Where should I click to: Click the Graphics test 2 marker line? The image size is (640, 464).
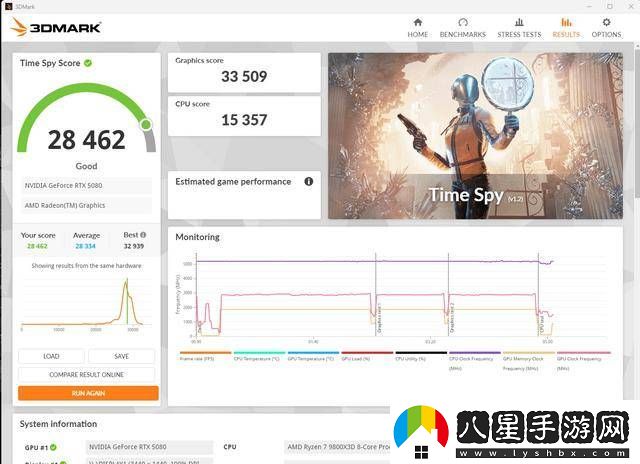[448, 294]
